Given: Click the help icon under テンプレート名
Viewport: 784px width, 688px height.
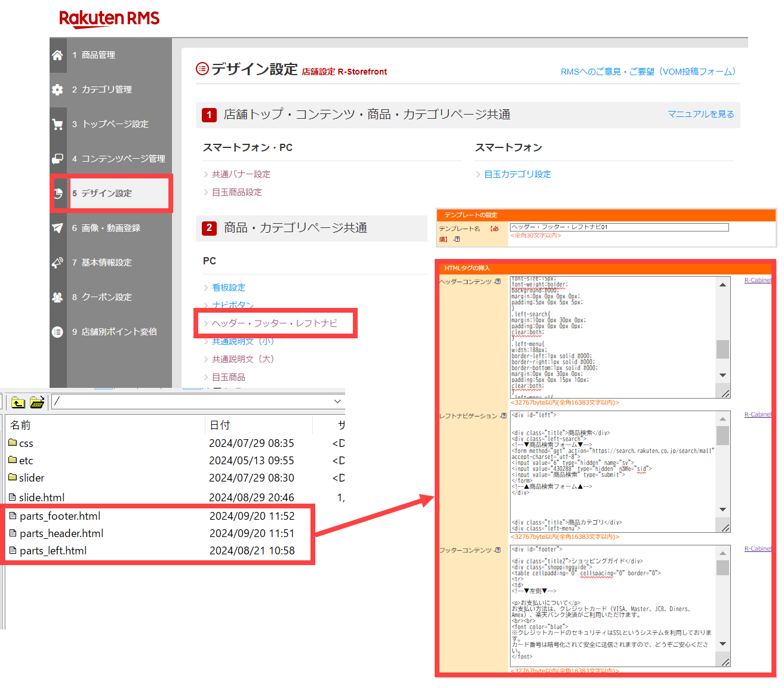Looking at the screenshot, I should tap(457, 239).
